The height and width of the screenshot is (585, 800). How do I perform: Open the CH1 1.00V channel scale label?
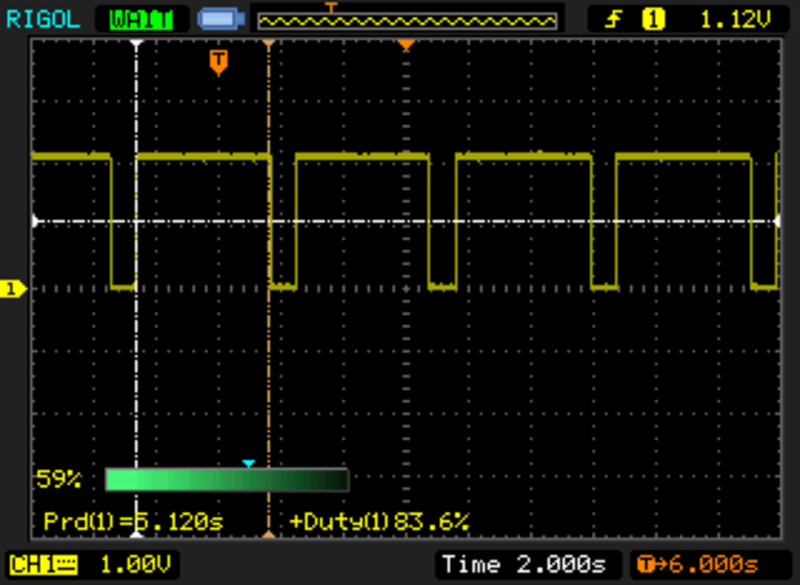point(92,563)
